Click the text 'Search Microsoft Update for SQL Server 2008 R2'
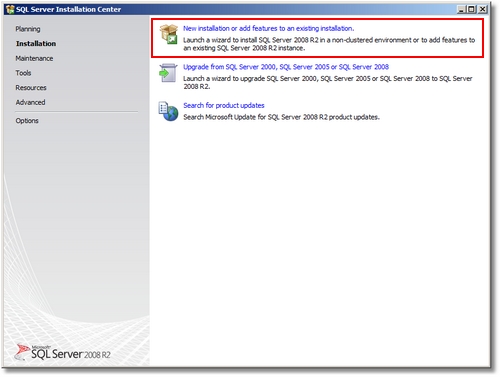 coord(256,117)
